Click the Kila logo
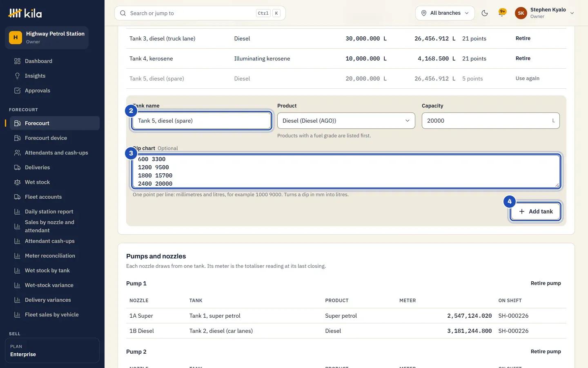 (x=25, y=13)
